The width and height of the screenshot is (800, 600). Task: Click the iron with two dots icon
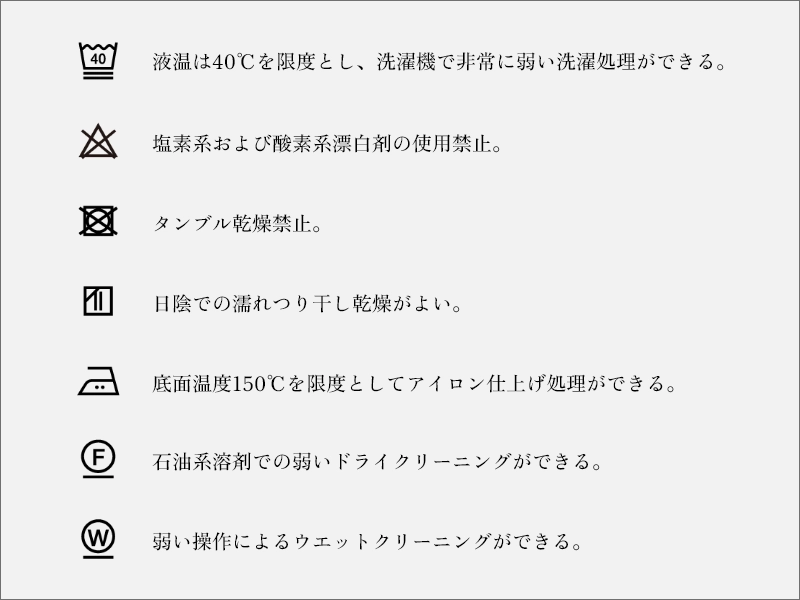(98, 381)
